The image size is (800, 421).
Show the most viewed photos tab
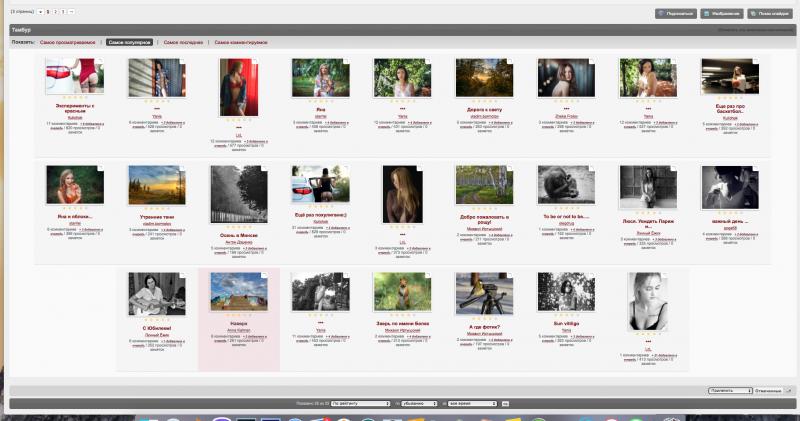pyautogui.click(x=67, y=42)
